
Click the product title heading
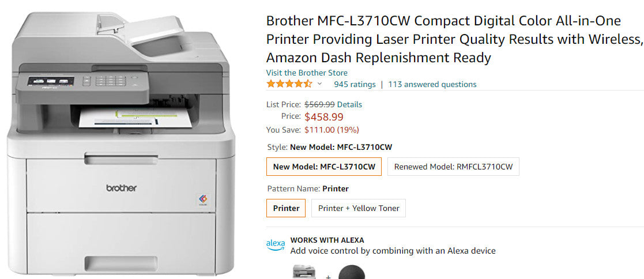454,39
